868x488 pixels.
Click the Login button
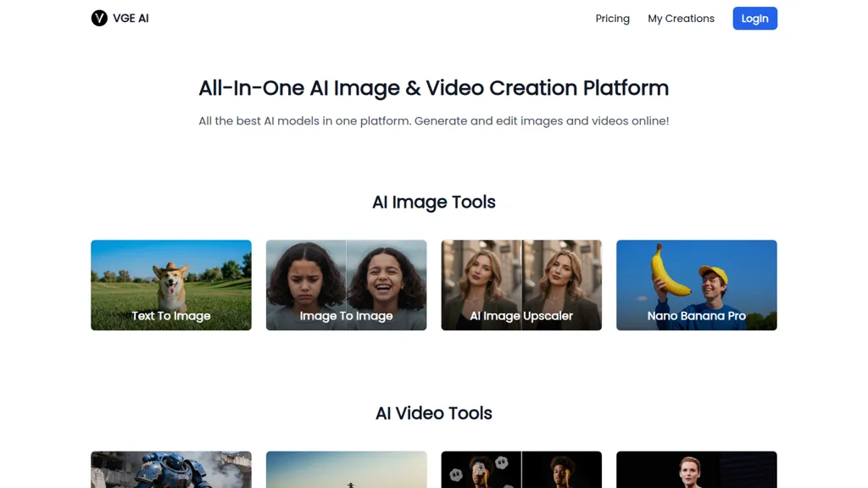[x=754, y=19]
